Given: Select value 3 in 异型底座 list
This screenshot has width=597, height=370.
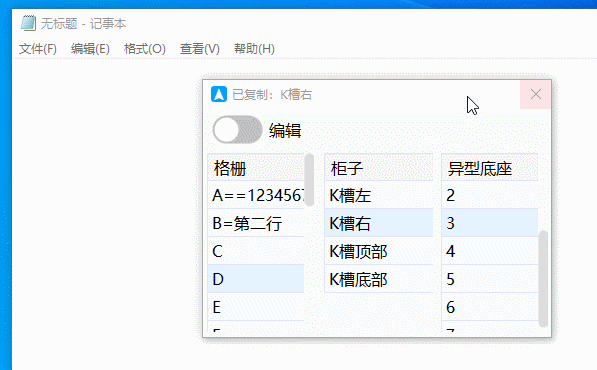Looking at the screenshot, I should (490, 223).
